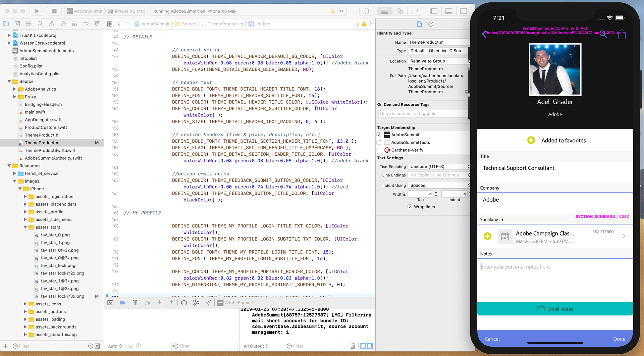The image size is (644, 356).
Task: Open the Indent Using dropdown
Action: pyautogui.click(x=439, y=185)
